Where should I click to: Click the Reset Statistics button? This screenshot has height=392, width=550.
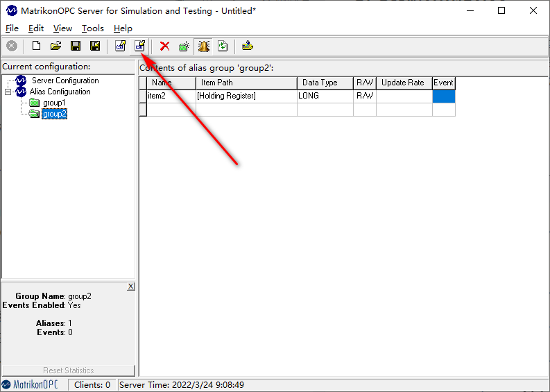(69, 370)
